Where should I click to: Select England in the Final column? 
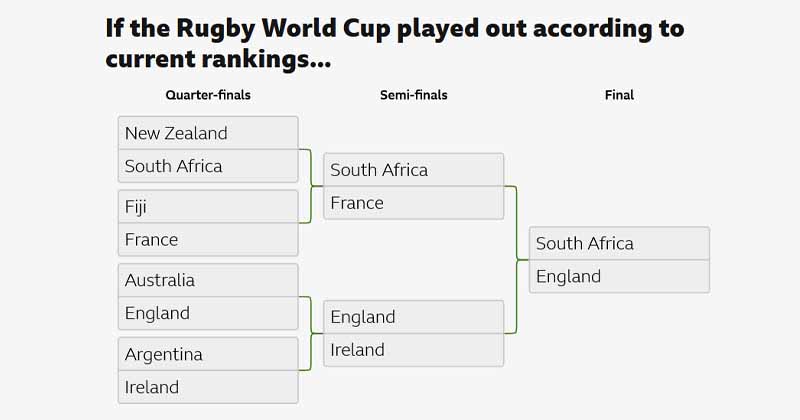[x=619, y=276]
